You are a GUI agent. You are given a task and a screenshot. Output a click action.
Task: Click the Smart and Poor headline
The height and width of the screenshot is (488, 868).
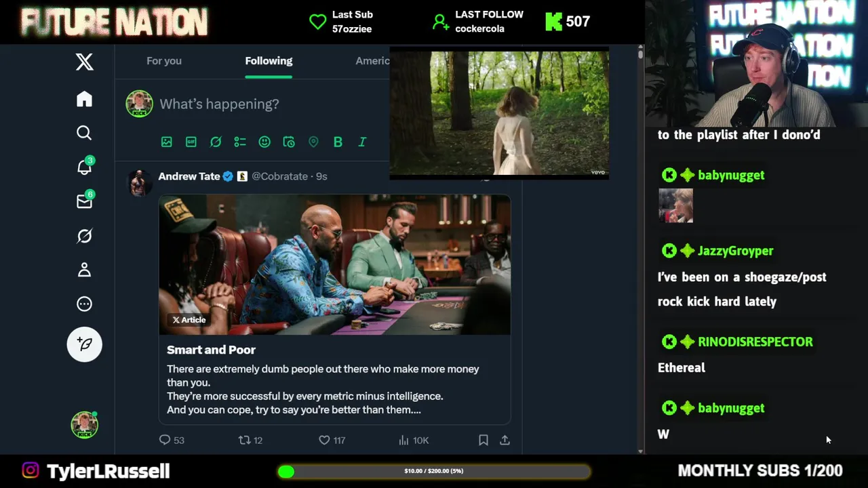[211, 350]
